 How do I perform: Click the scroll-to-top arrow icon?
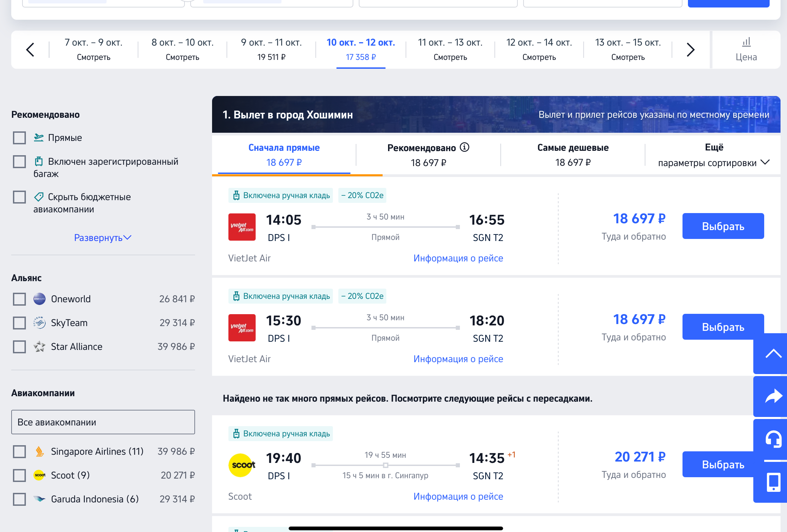pyautogui.click(x=773, y=354)
